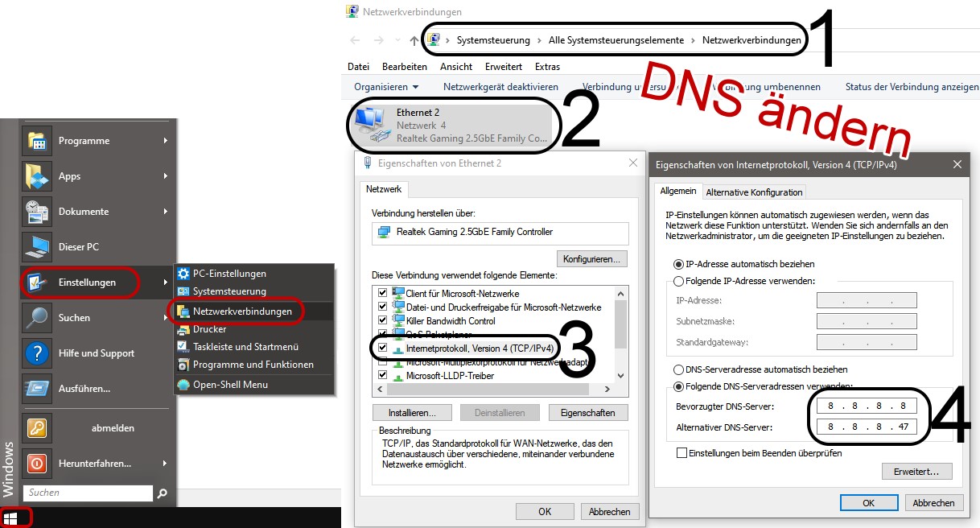Click the Dieser PC computer icon
980x528 pixels.
tap(37, 247)
